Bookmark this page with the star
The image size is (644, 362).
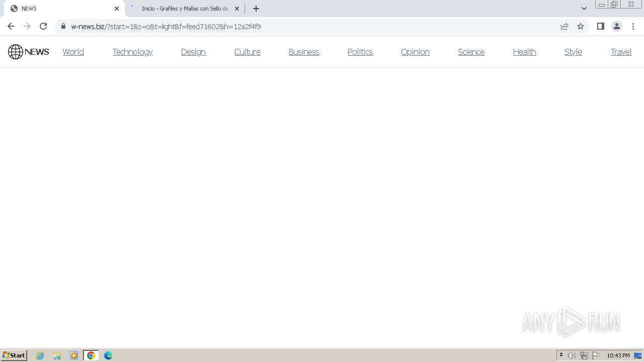pos(581,26)
